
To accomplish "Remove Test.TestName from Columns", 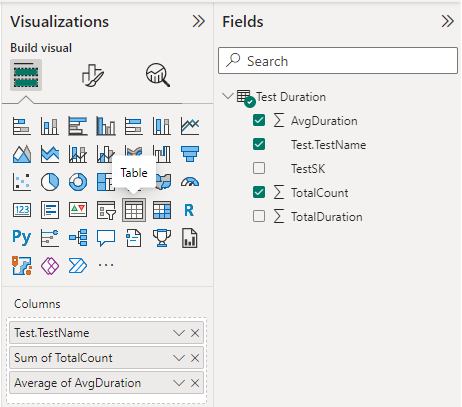I will pyautogui.click(x=195, y=333).
